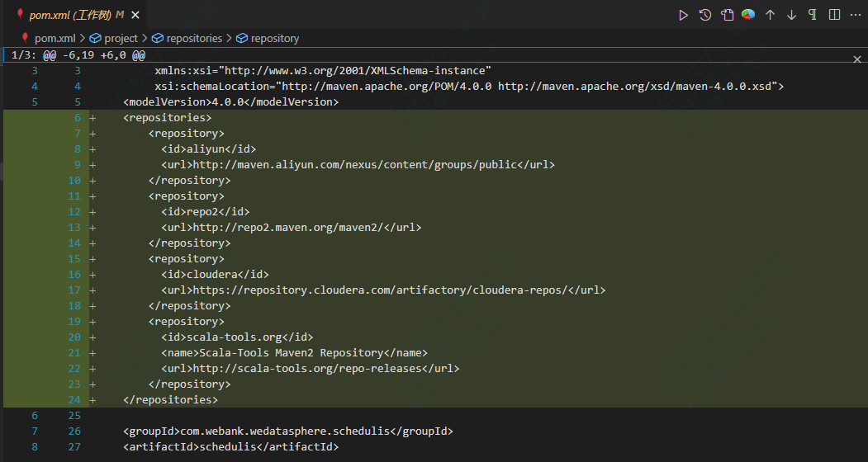Click the Maven file icon in breadcrumb
This screenshot has height=462, width=868.
coord(25,38)
